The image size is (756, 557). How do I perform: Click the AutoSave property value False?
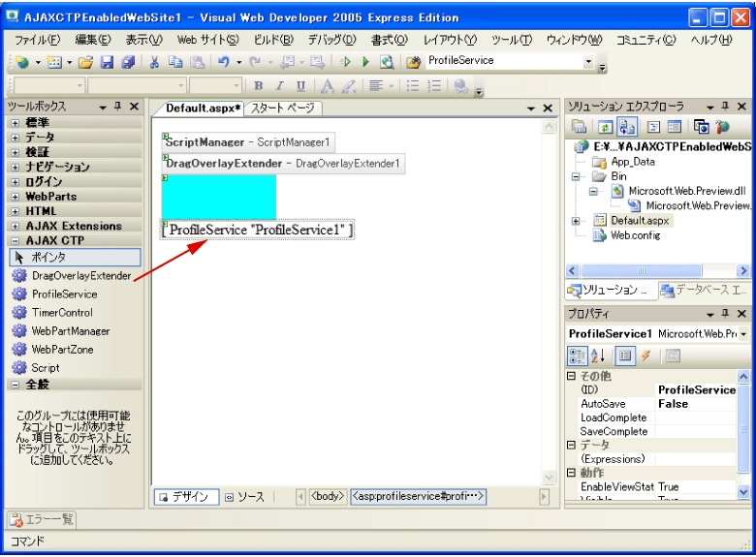tap(696, 404)
